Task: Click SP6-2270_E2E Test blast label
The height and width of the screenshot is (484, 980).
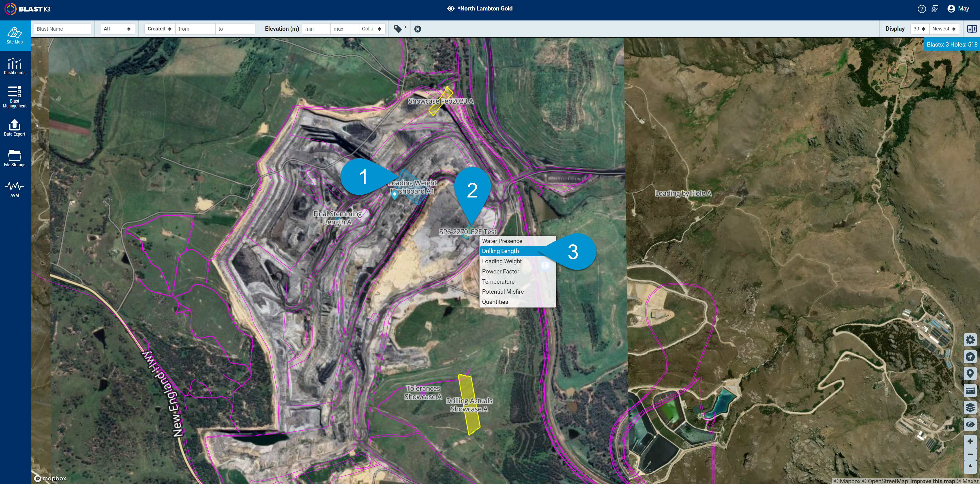Action: [x=468, y=232]
